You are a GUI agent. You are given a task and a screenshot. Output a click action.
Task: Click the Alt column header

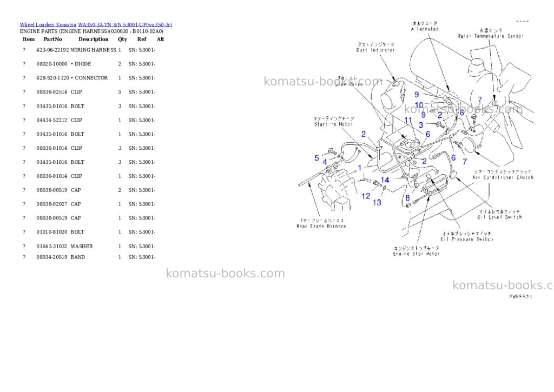[x=160, y=39]
